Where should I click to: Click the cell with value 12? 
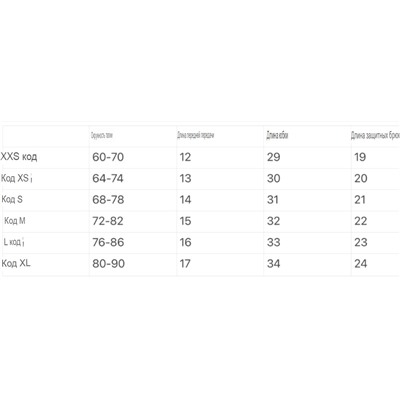185,157
